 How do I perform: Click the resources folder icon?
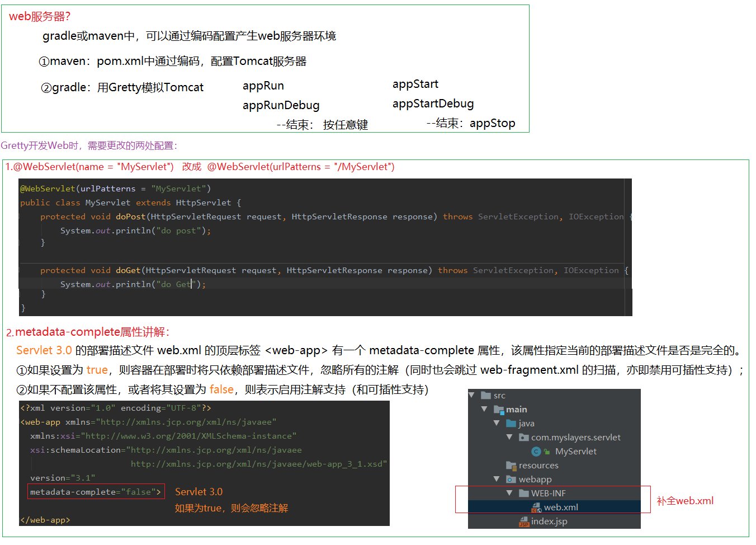coord(511,466)
